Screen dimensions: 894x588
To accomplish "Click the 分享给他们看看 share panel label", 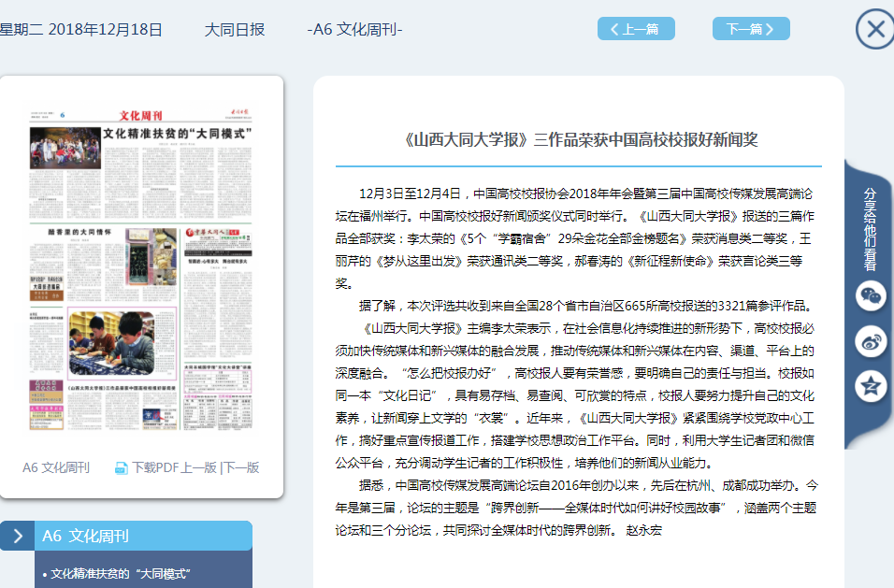I will point(870,229).
